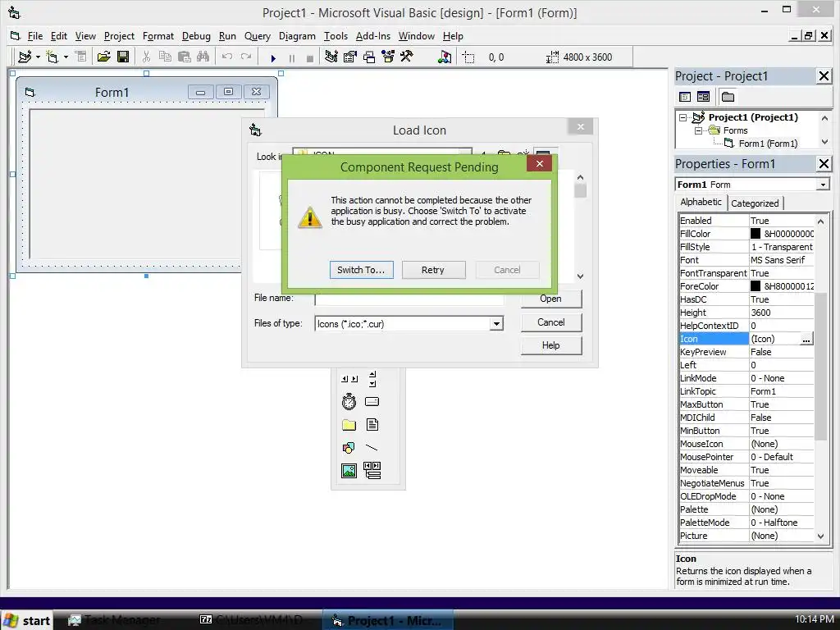Click the Undo arrow toolbar icon
This screenshot has width=840, height=630.
[227, 57]
